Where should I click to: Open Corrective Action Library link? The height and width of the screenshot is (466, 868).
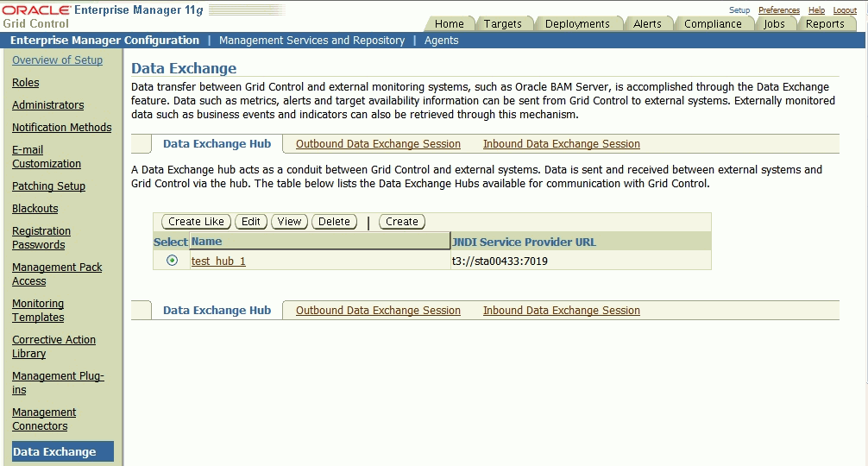(53, 346)
